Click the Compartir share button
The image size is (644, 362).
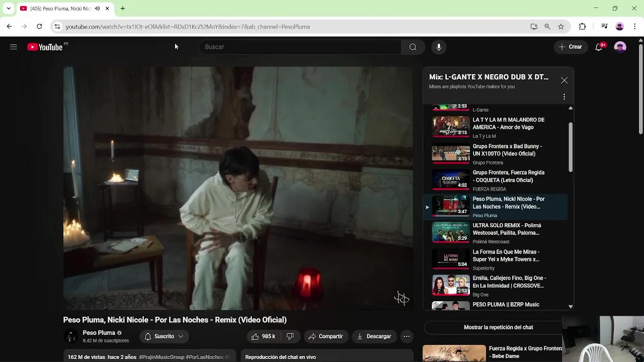326,336
